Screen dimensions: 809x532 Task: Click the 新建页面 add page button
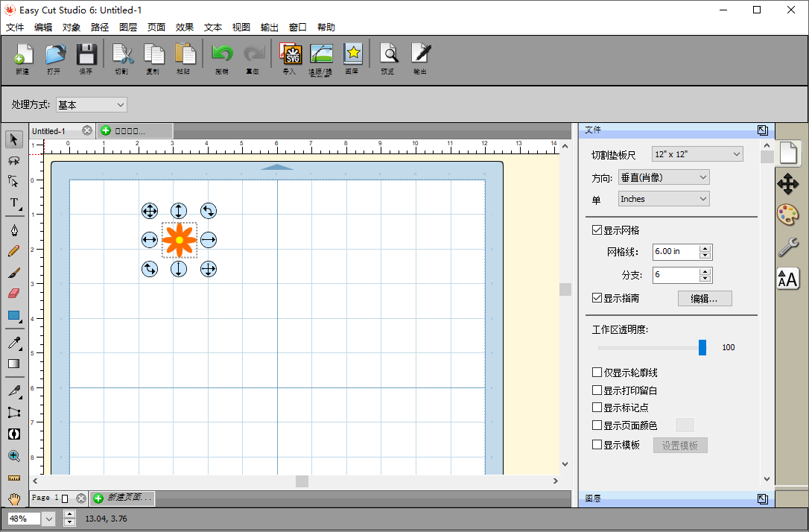(123, 498)
